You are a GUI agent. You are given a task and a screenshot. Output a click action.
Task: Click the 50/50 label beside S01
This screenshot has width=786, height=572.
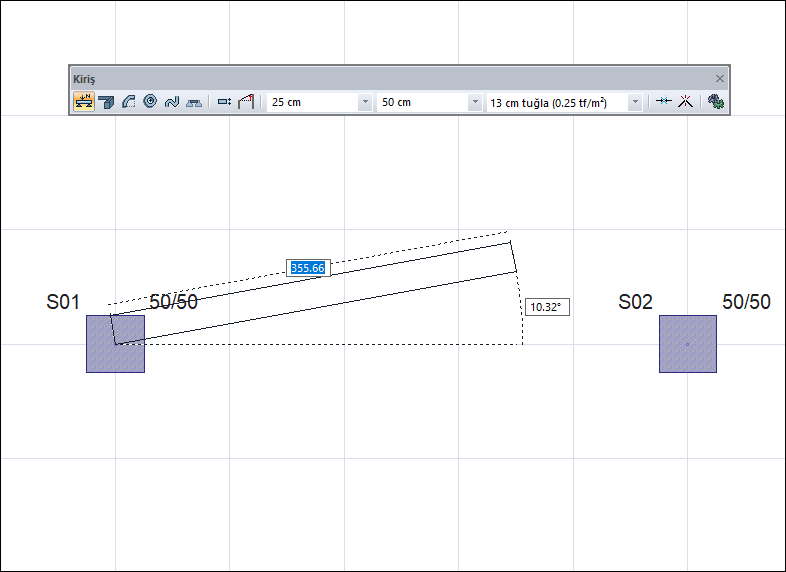pyautogui.click(x=173, y=301)
